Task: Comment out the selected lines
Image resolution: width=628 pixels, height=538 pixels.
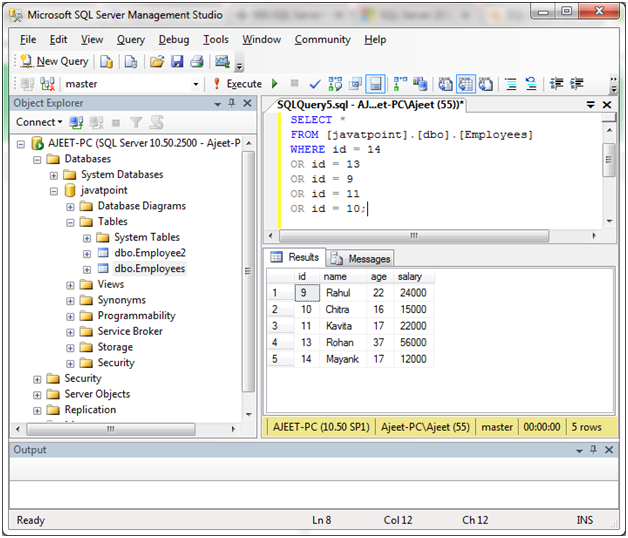Action: coord(511,84)
